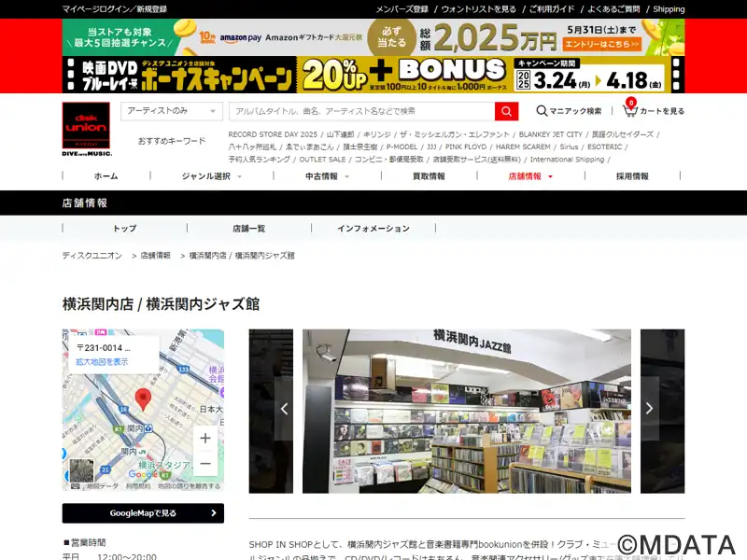747x560 pixels.
Task: Zoom out on the Google map
Action: pos(205,463)
